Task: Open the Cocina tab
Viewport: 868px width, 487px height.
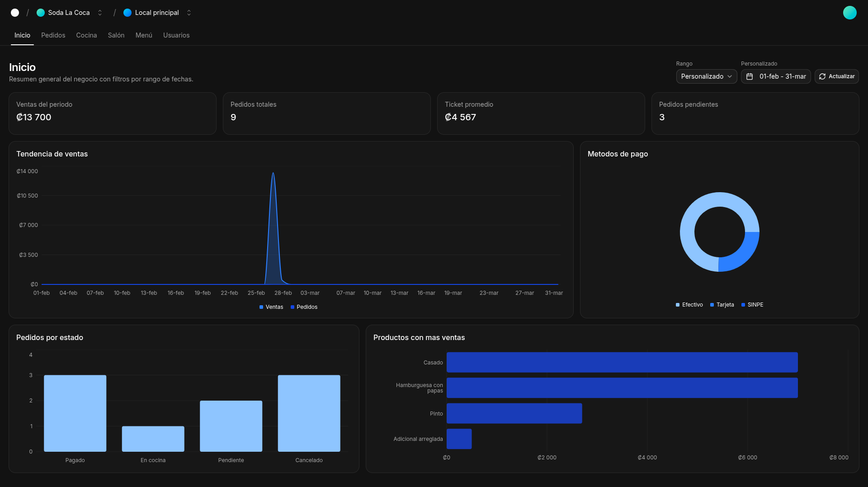Action: [x=86, y=35]
